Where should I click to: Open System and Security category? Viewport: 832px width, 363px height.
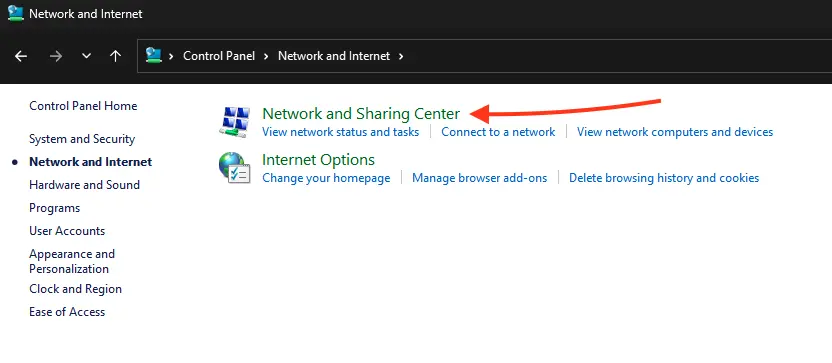[82, 139]
